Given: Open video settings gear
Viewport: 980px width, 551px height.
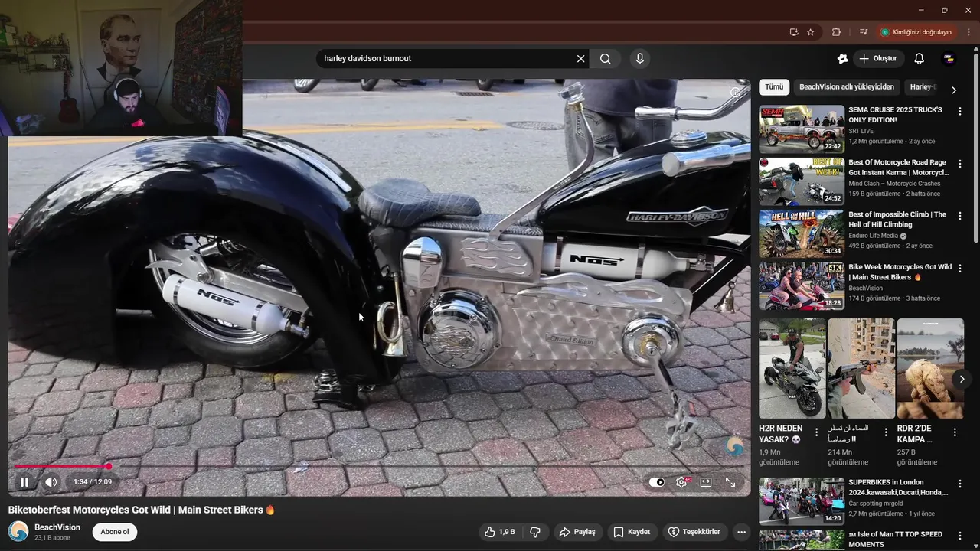Looking at the screenshot, I should tap(681, 482).
